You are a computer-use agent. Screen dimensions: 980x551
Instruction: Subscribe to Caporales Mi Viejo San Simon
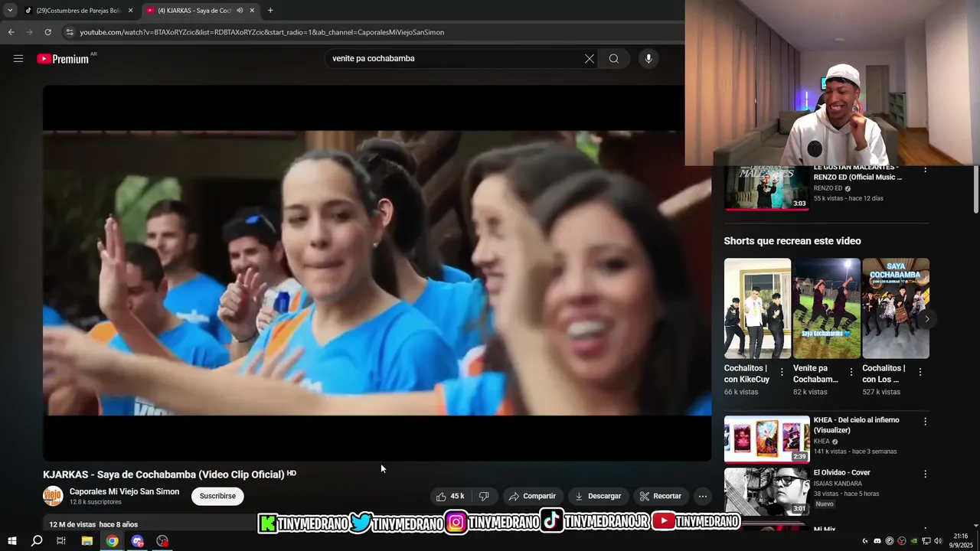coord(217,496)
